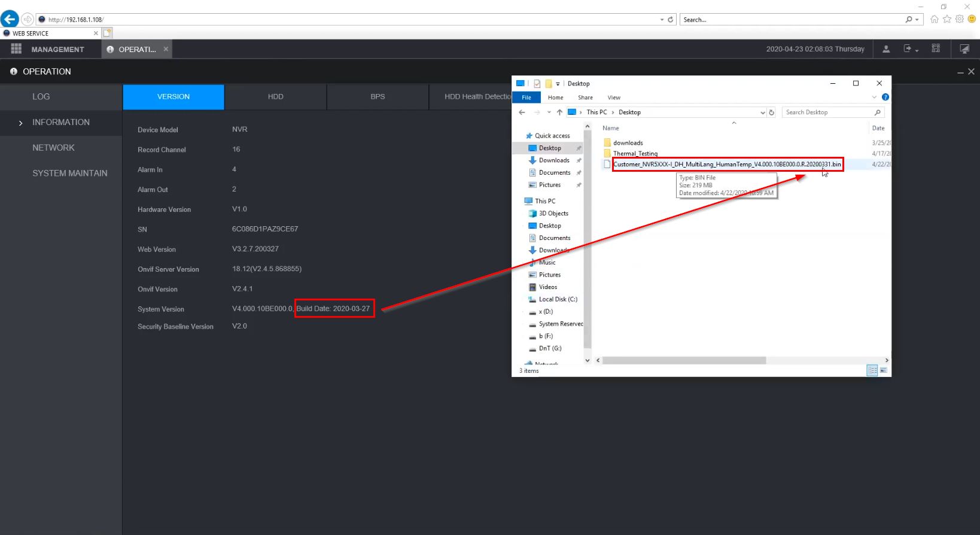Click the Explorer search magnifier icon
The height and width of the screenshot is (535, 980).
click(x=878, y=113)
